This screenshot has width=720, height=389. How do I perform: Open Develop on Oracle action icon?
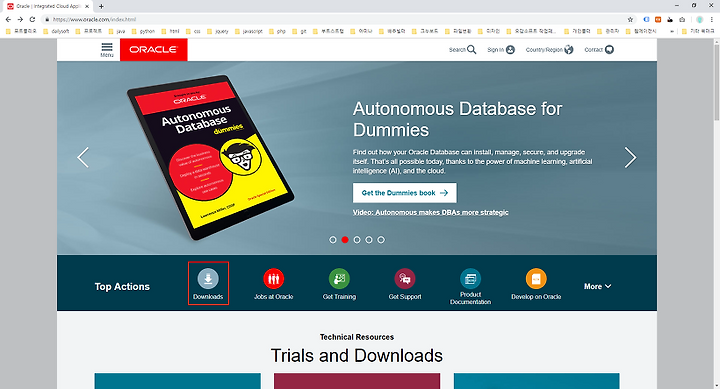tap(536, 278)
